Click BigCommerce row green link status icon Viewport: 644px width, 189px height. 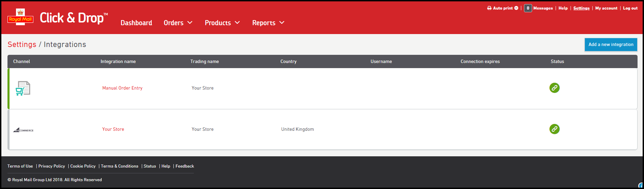click(x=554, y=129)
